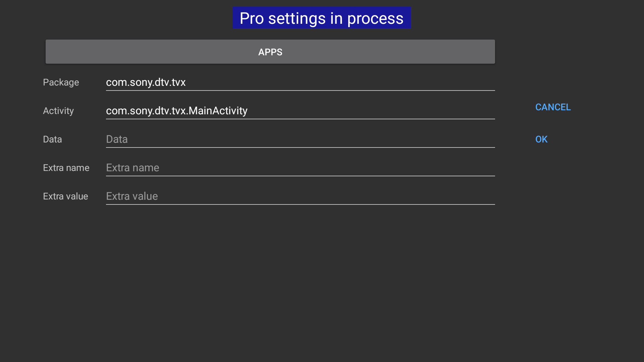This screenshot has width=644, height=362.
Task: Click the com.sony.dtv.tvx.MainActivity text
Action: [176, 111]
